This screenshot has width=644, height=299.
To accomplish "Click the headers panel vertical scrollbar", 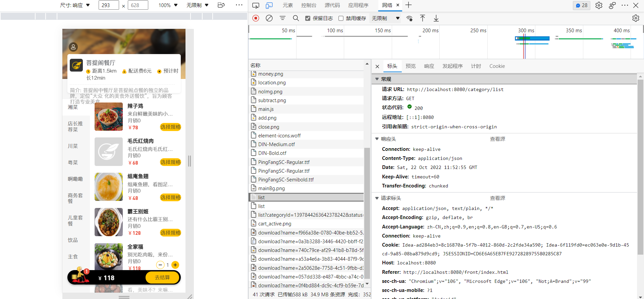I will (x=640, y=168).
